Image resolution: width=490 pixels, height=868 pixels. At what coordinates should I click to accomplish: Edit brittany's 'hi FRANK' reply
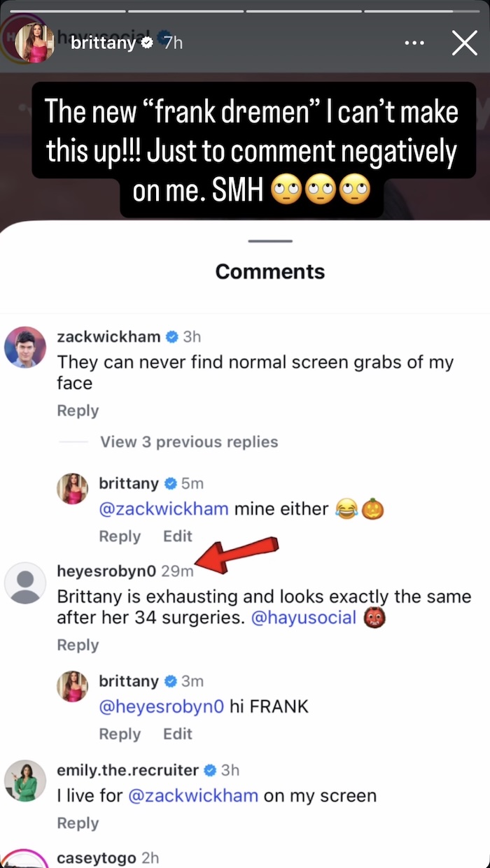point(177,734)
